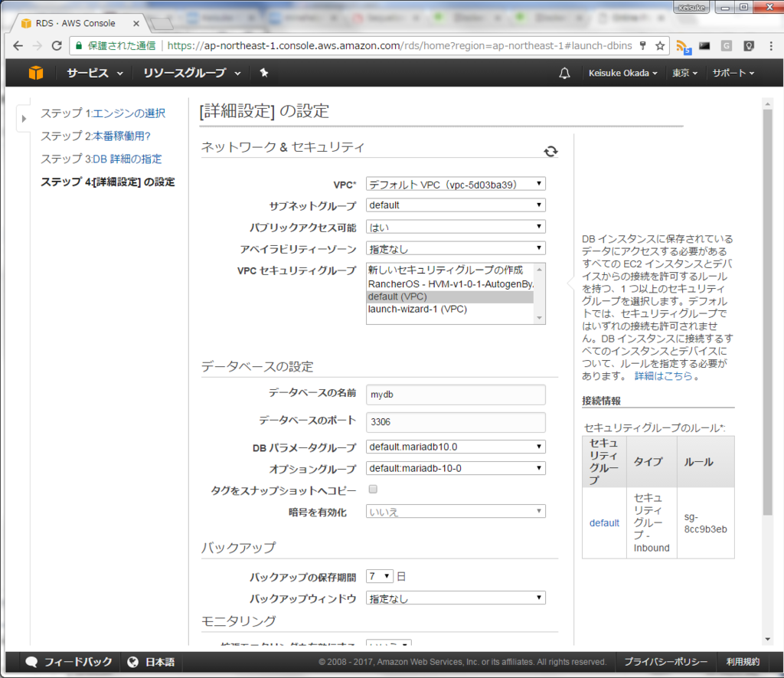Click the black screen extension icon
The width and height of the screenshot is (784, 678).
[x=704, y=45]
